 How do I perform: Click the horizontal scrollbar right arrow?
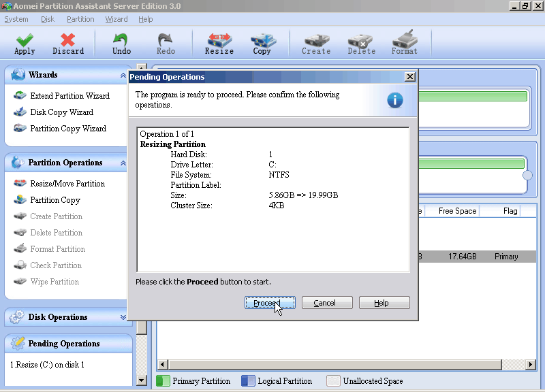pos(531,365)
